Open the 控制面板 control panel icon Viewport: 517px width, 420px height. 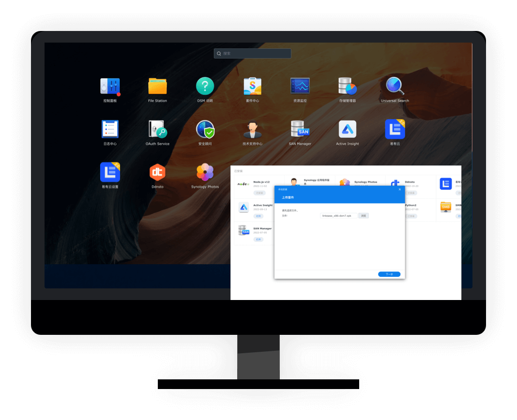coord(110,87)
